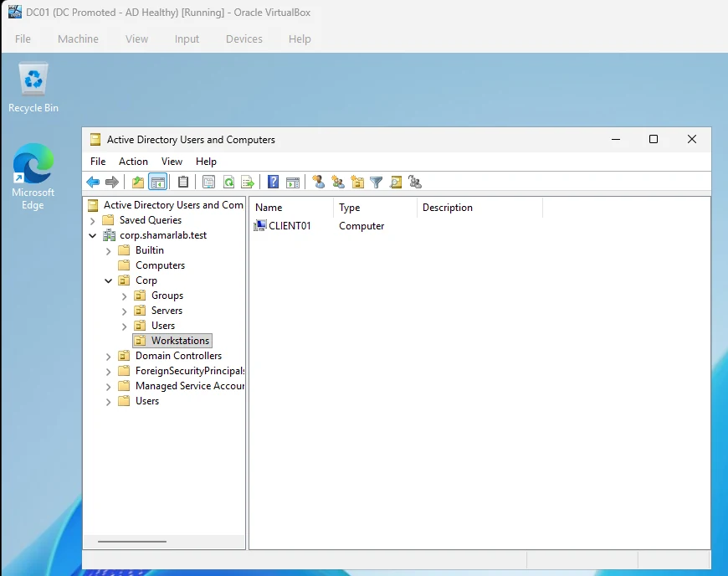Select the Servers OU label
This screenshot has height=576, width=728.
point(167,311)
